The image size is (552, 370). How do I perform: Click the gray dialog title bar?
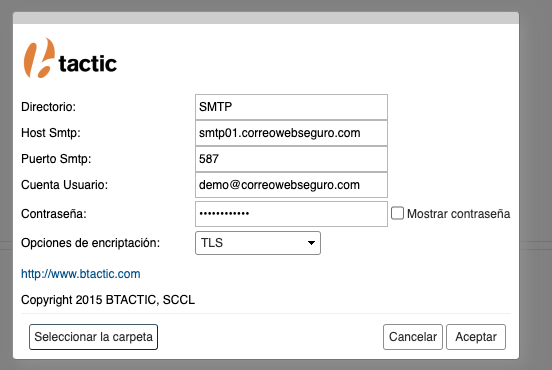coord(266,18)
